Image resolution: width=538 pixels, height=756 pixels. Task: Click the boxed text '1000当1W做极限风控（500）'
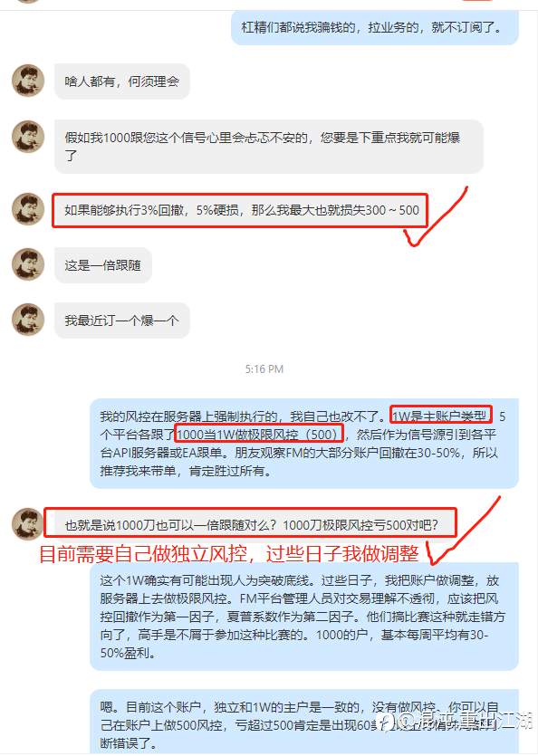[x=259, y=435]
